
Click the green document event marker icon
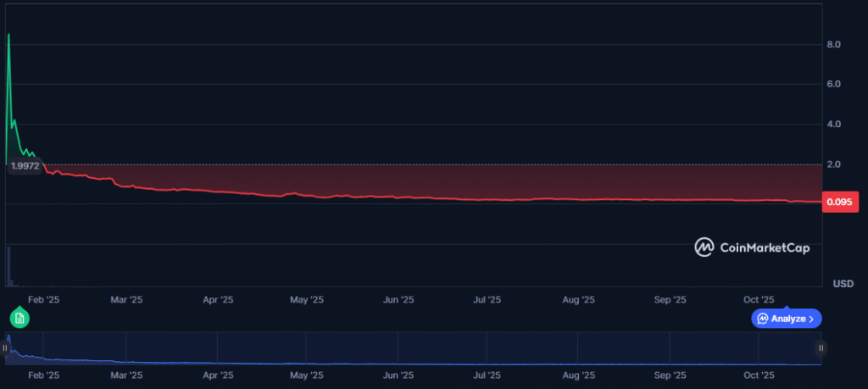point(19,318)
